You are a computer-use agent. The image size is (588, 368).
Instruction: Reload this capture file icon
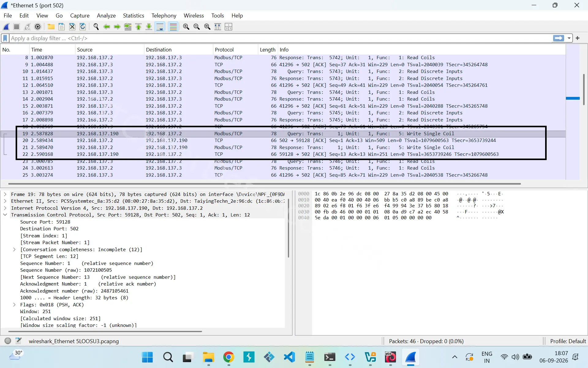pyautogui.click(x=83, y=27)
